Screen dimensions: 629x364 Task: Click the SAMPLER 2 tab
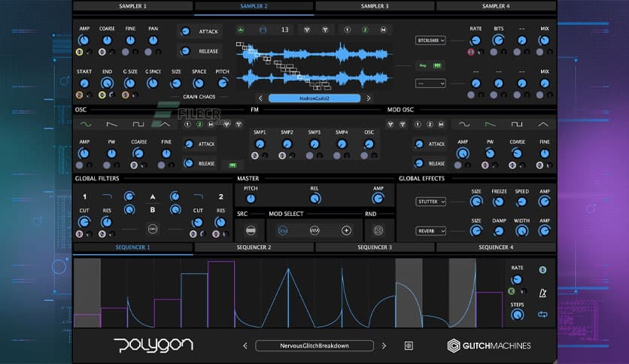254,6
